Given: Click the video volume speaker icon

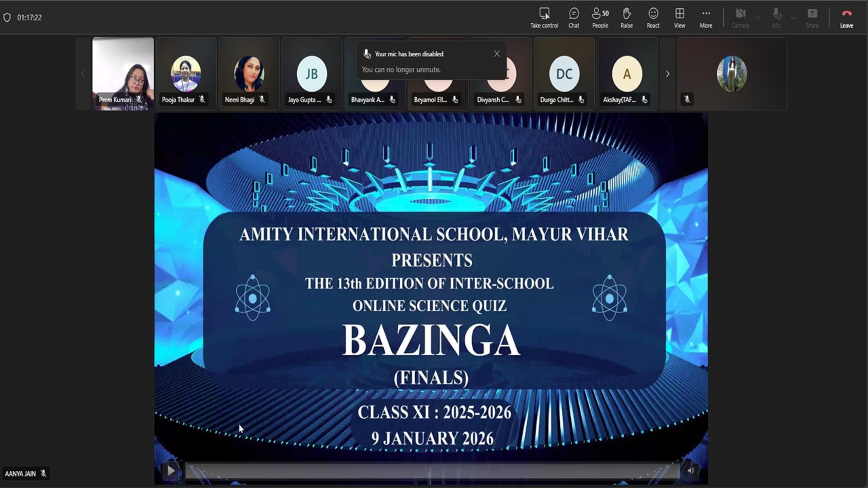Looking at the screenshot, I should (x=691, y=470).
